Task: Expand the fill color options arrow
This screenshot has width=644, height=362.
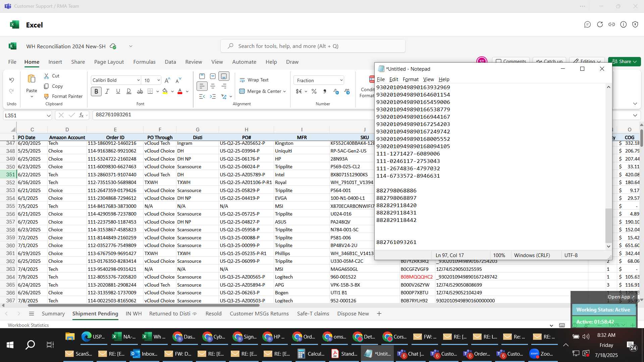Action: point(172,91)
